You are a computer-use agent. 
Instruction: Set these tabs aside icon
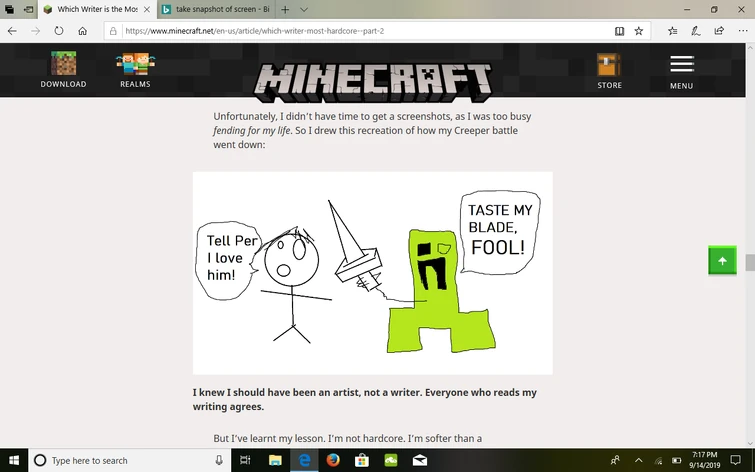click(28, 9)
